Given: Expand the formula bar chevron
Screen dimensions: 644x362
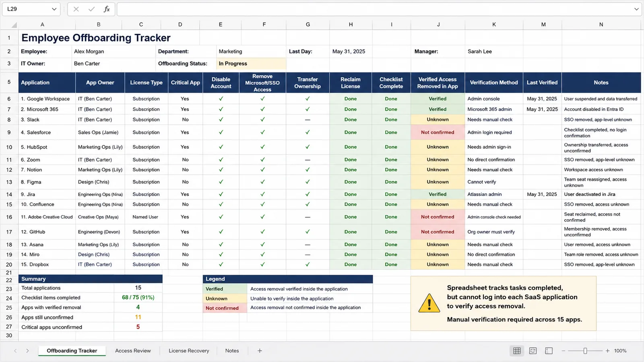Looking at the screenshot, I should (x=636, y=9).
